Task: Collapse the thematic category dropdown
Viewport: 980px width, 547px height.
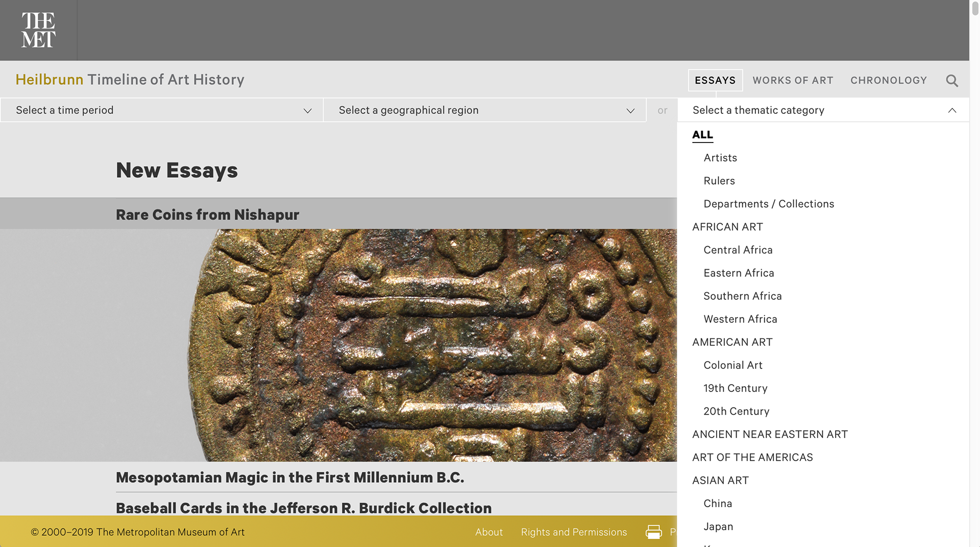Action: point(823,110)
